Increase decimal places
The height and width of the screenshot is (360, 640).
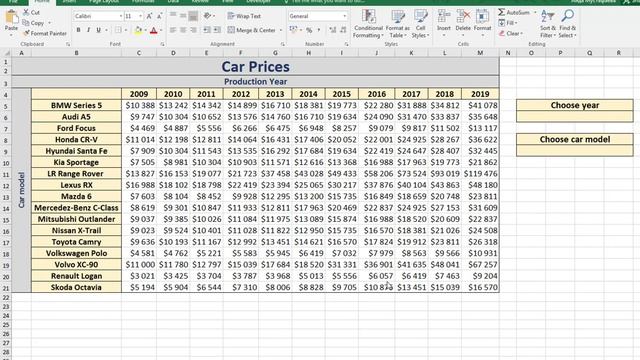pyautogui.click(x=333, y=30)
